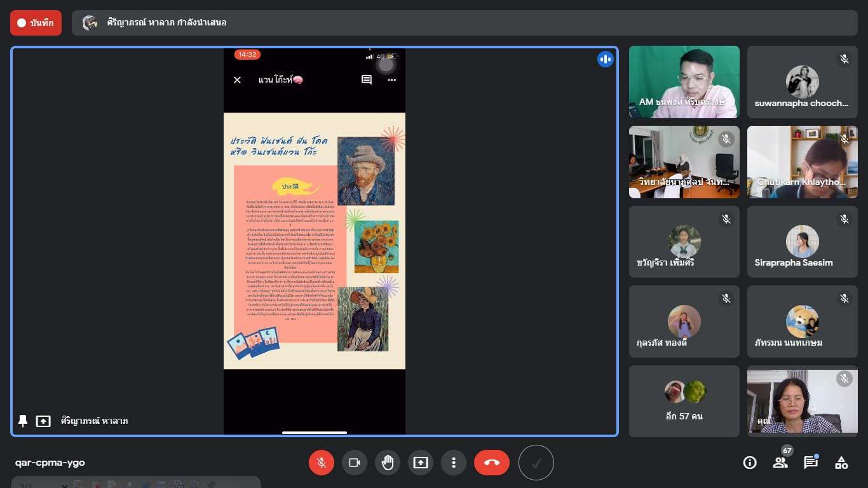Click the present screen button
This screenshot has width=868, height=488.
pyautogui.click(x=421, y=463)
